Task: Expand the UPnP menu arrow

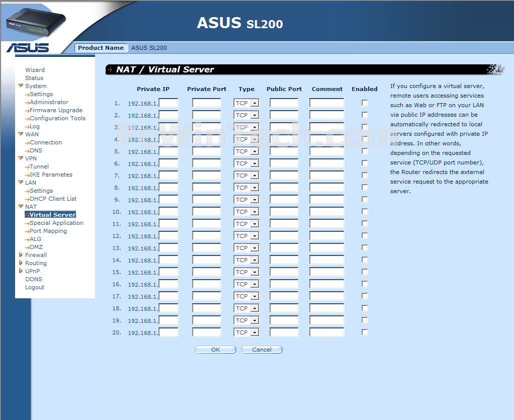Action: tap(21, 271)
